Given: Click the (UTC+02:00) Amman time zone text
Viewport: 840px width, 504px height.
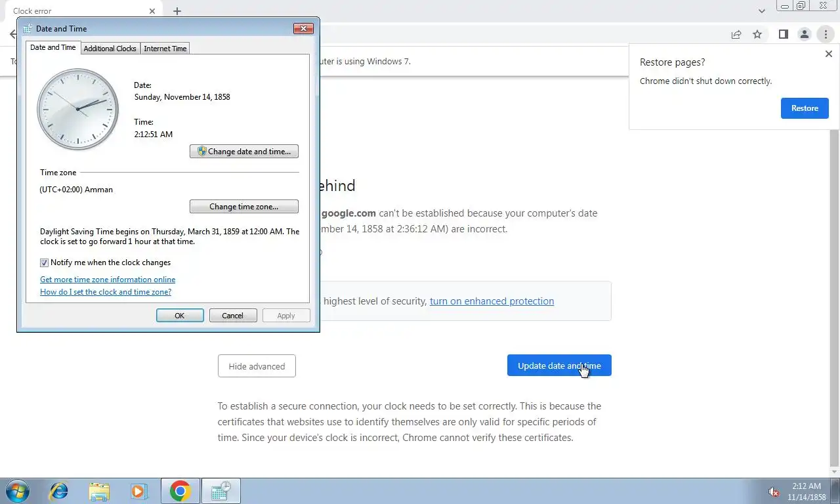Looking at the screenshot, I should coord(76,190).
